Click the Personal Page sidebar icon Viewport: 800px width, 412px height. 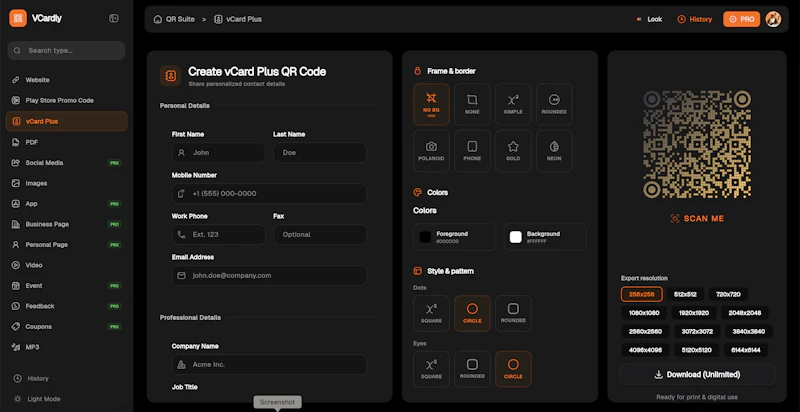[x=16, y=245]
